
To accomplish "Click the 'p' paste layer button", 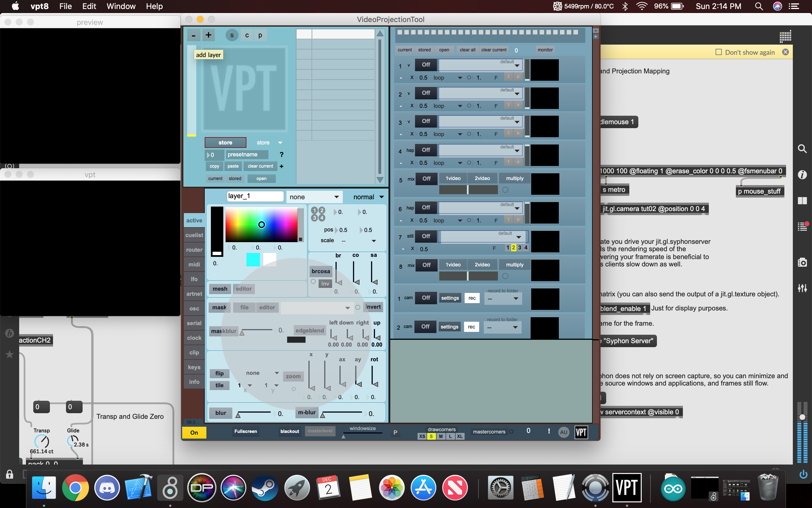I will tap(260, 35).
